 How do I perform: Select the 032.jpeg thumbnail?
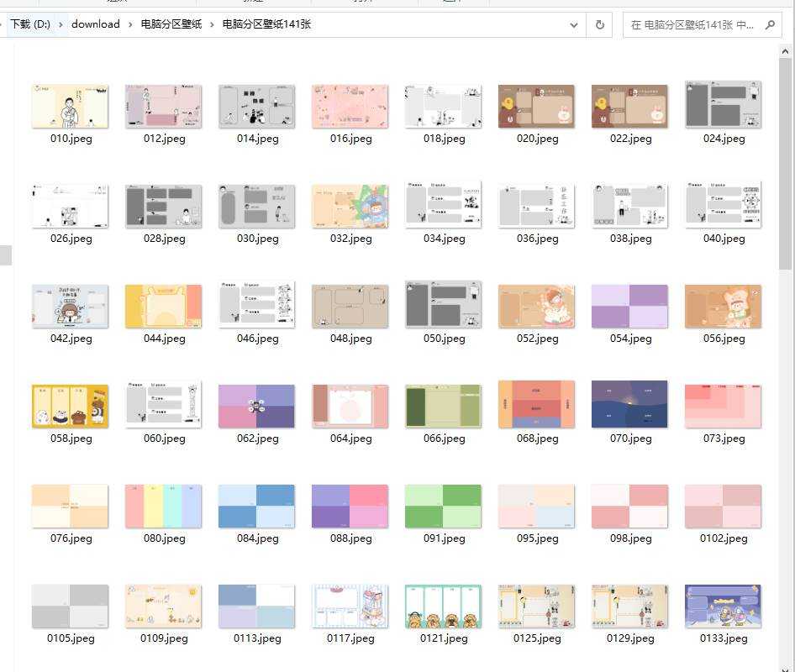[350, 206]
